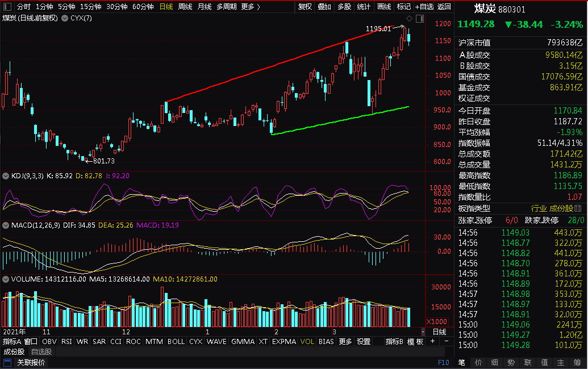Select the BOLL indicator

[x=176, y=341]
